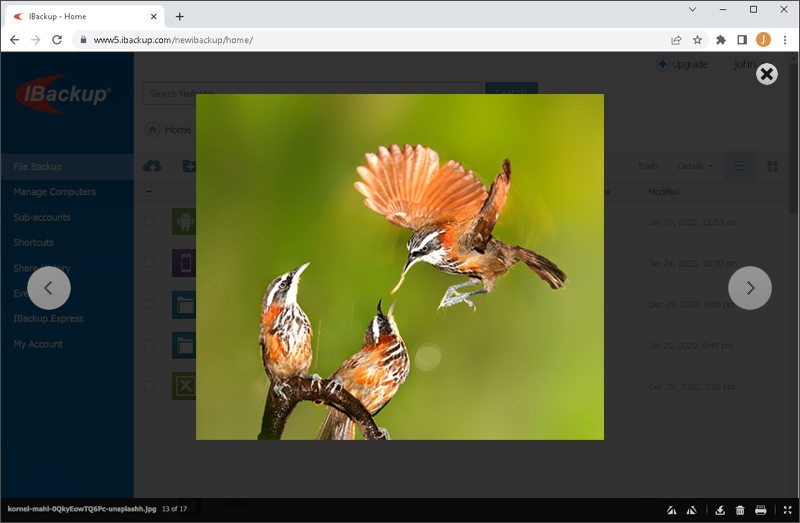The height and width of the screenshot is (523, 800).
Task: Print the displayed image
Action: coord(760,510)
